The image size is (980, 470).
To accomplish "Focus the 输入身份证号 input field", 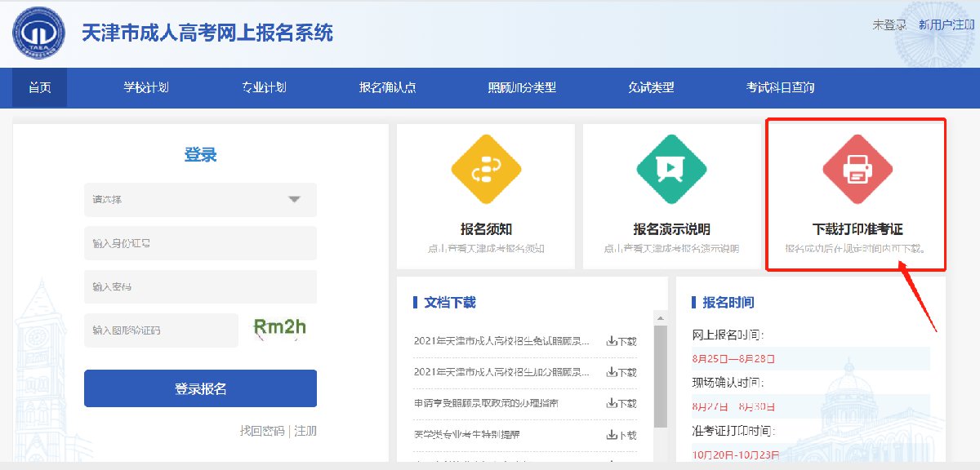I will point(200,243).
